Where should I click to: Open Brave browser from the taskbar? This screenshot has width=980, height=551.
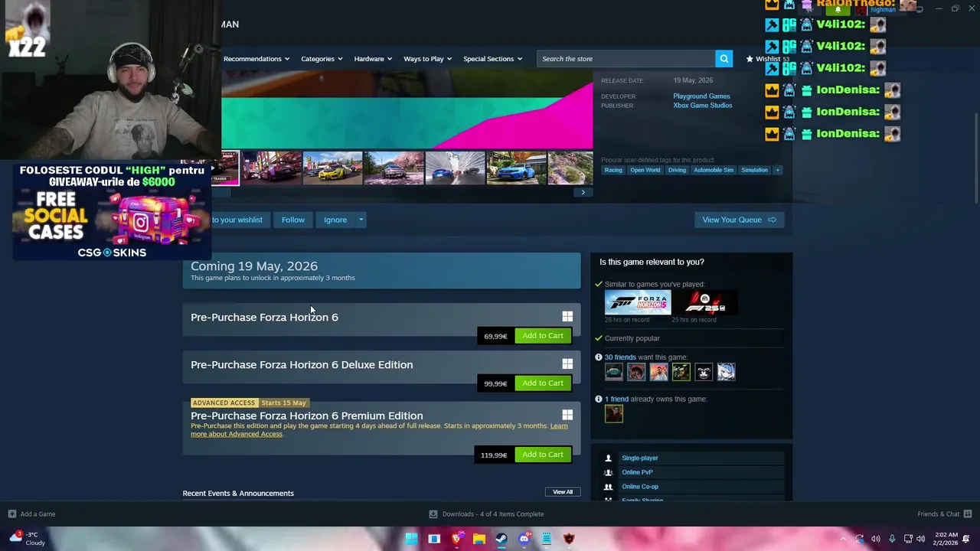(x=457, y=539)
